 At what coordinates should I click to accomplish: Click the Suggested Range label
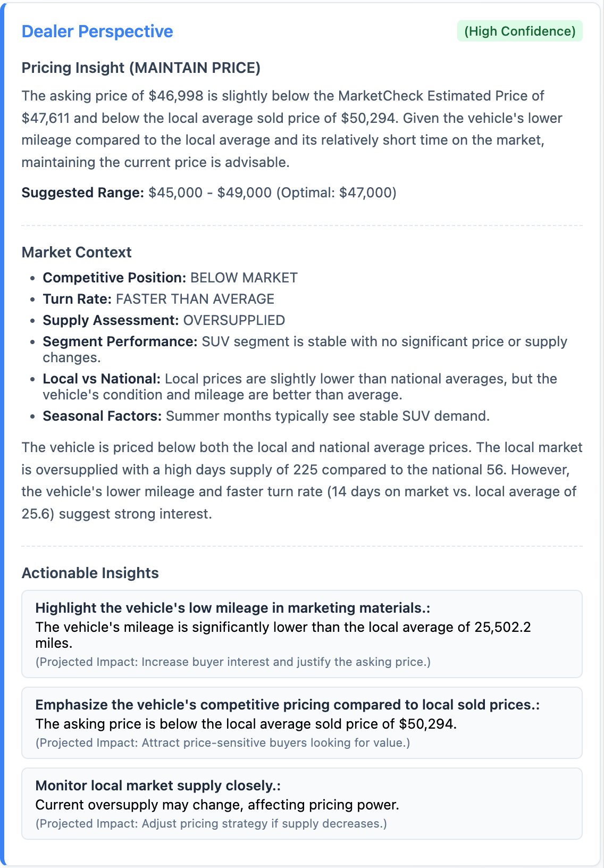click(82, 193)
